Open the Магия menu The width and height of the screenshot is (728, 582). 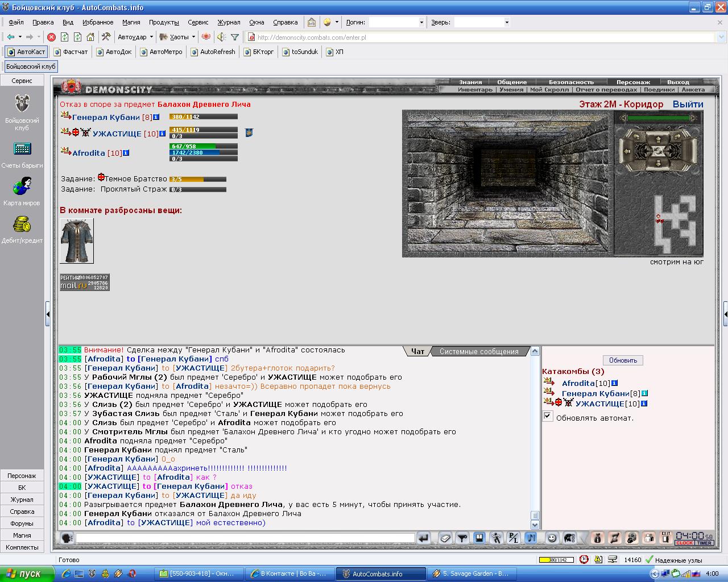coord(131,22)
